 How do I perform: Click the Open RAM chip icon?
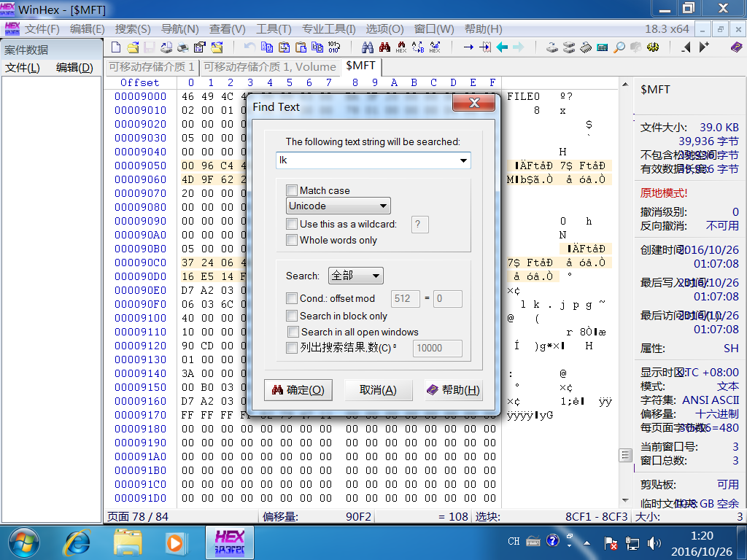[x=586, y=47]
